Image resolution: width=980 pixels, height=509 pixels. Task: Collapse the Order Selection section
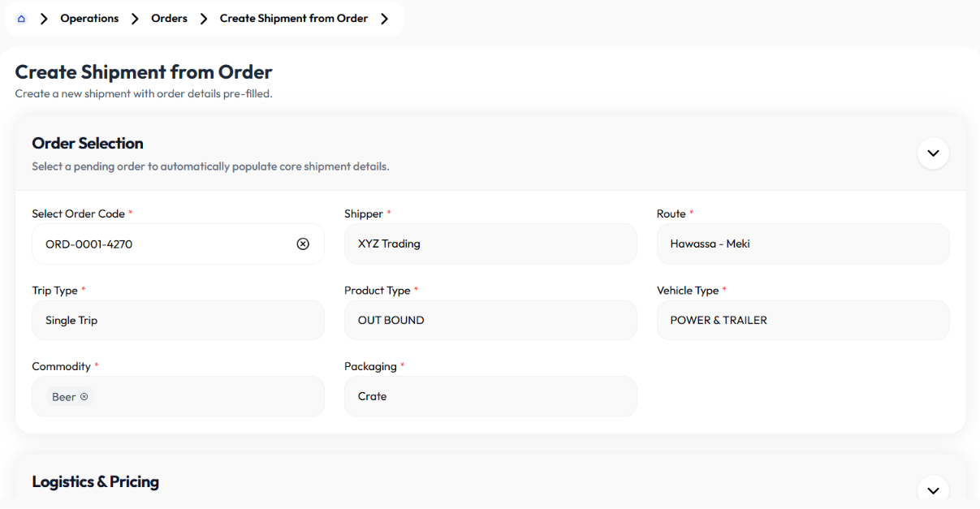pos(933,153)
